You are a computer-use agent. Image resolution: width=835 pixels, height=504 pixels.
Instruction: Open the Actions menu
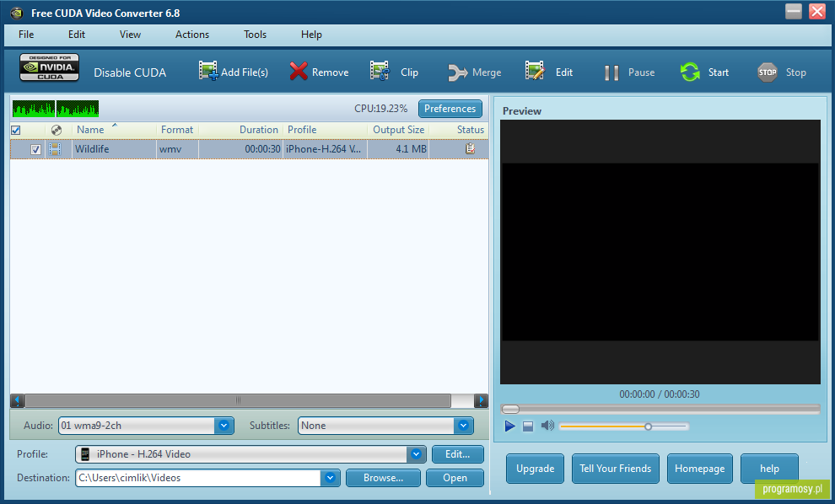coord(192,35)
